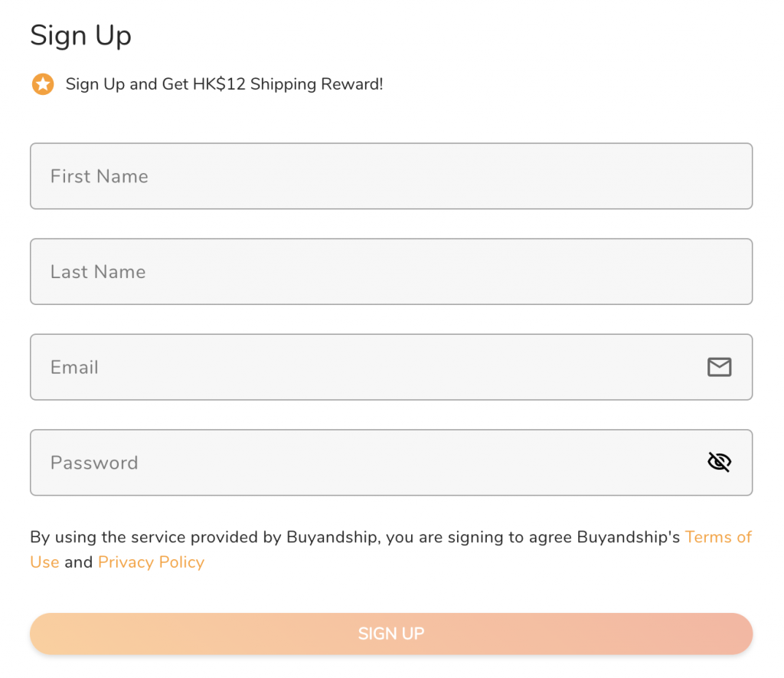
Task: Toggle password visibility with the eye icon
Action: [x=719, y=462]
